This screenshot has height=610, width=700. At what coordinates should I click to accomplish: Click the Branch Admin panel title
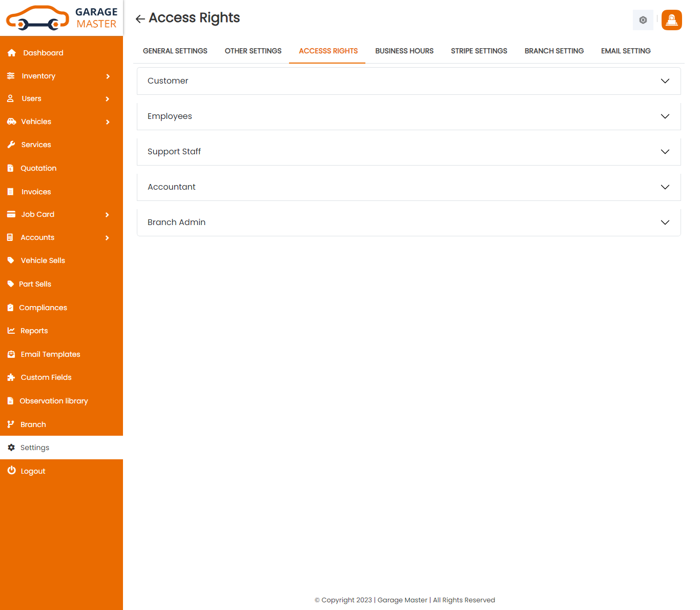click(177, 222)
